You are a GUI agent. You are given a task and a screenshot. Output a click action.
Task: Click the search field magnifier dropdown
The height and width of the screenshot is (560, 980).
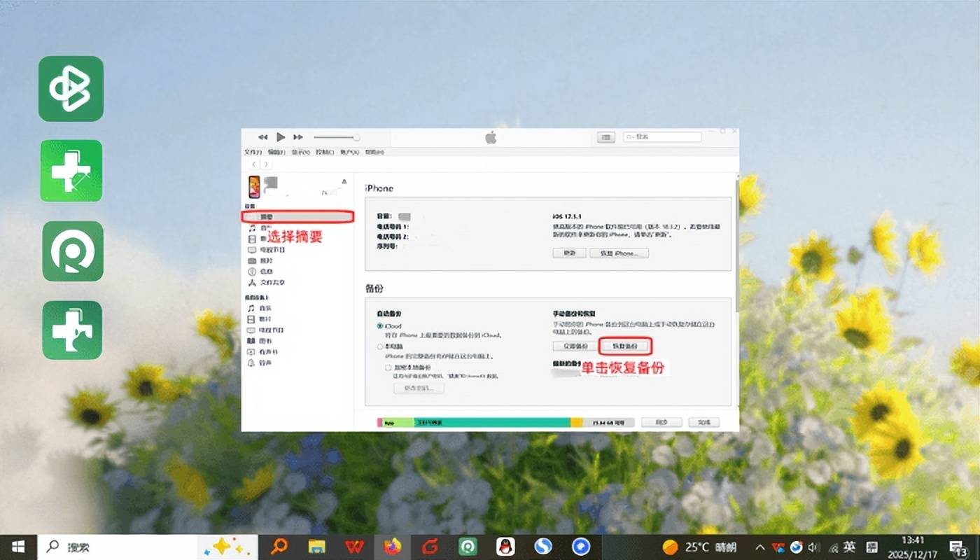tap(629, 138)
